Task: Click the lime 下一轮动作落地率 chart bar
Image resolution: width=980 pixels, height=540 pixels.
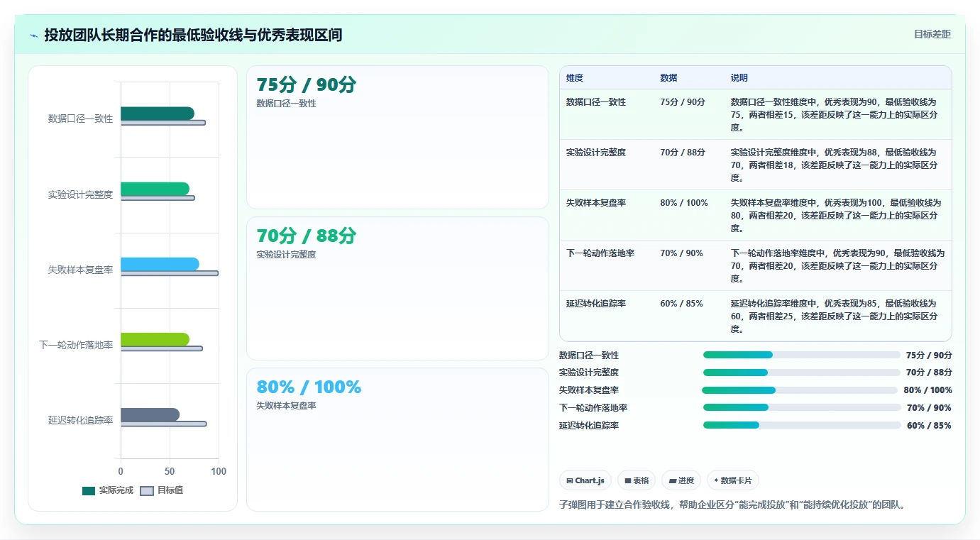Action: click(x=155, y=339)
